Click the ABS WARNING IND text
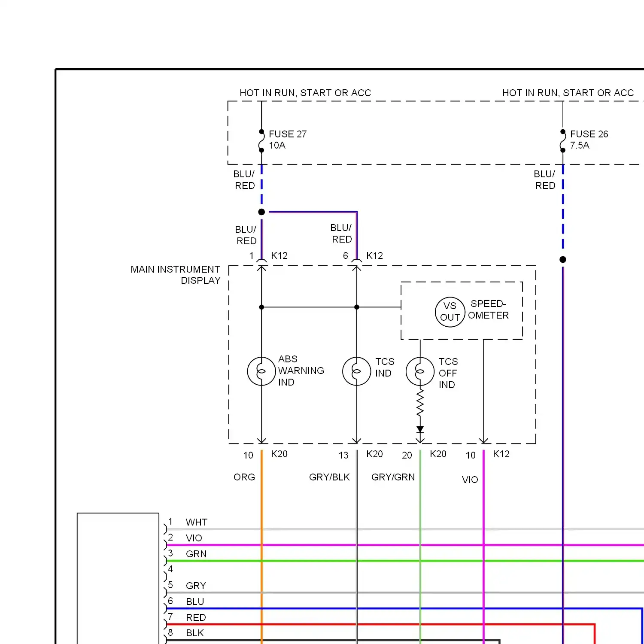The height and width of the screenshot is (644, 644). [x=301, y=371]
